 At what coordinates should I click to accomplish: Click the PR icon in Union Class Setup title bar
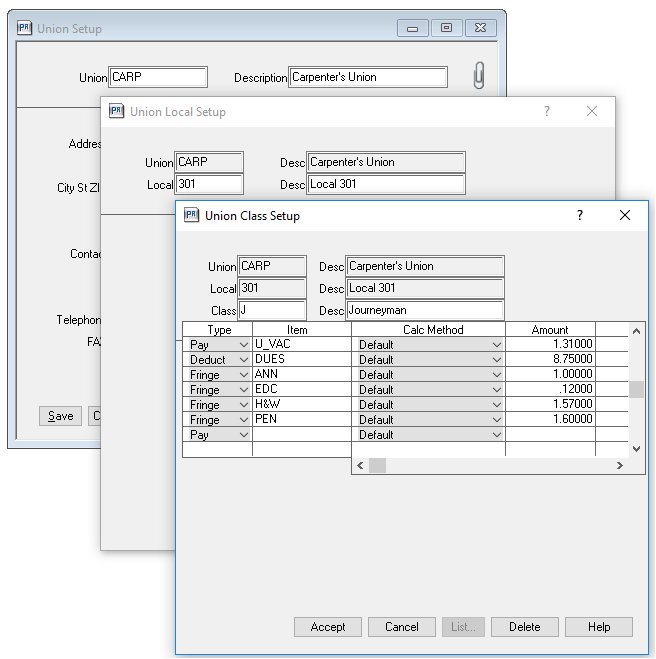191,215
